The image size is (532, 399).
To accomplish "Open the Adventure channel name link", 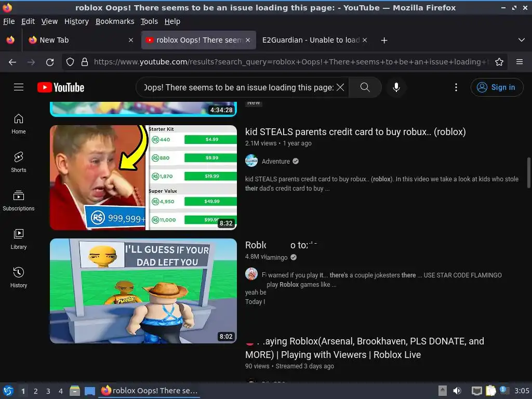I will [275, 161].
